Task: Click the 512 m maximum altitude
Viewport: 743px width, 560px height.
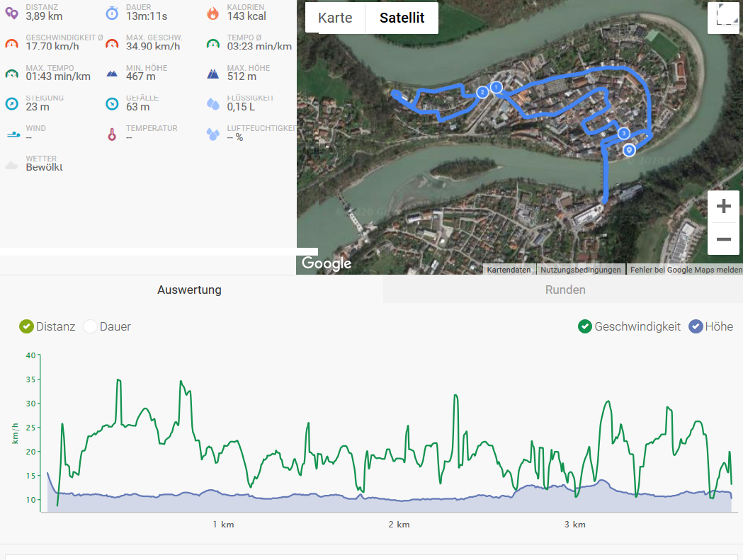Action: pos(242,76)
